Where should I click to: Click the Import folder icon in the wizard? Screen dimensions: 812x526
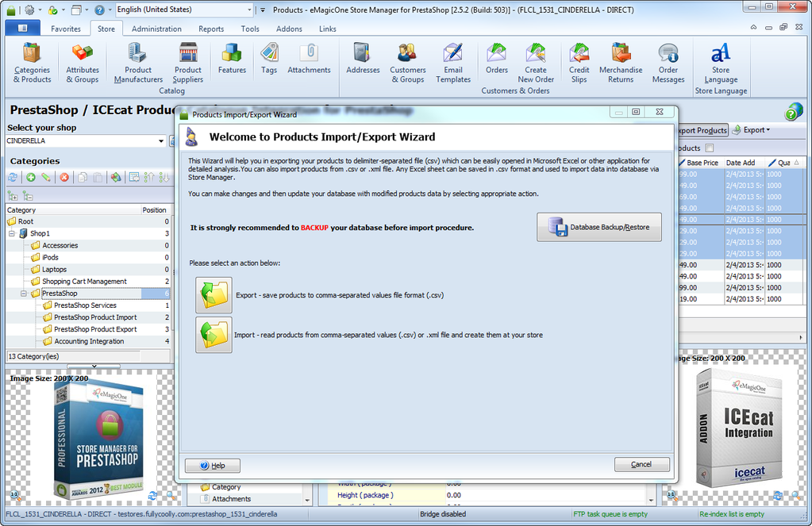(214, 335)
